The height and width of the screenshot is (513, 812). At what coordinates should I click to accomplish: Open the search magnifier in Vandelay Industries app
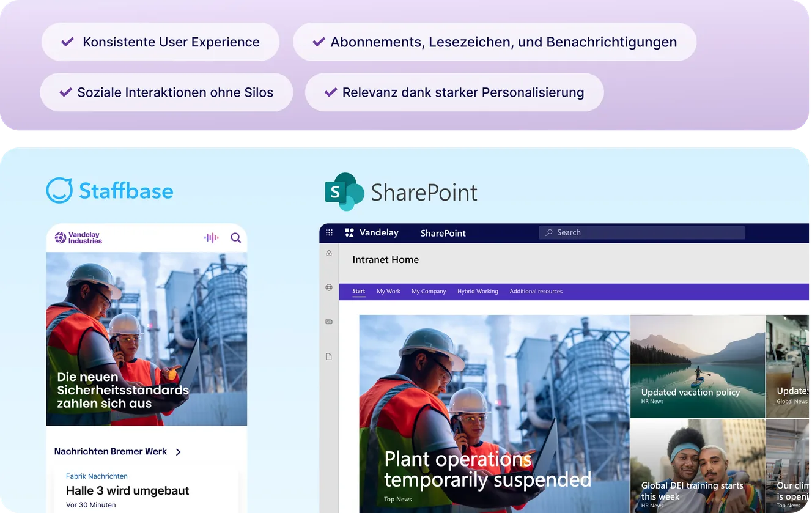pos(235,238)
